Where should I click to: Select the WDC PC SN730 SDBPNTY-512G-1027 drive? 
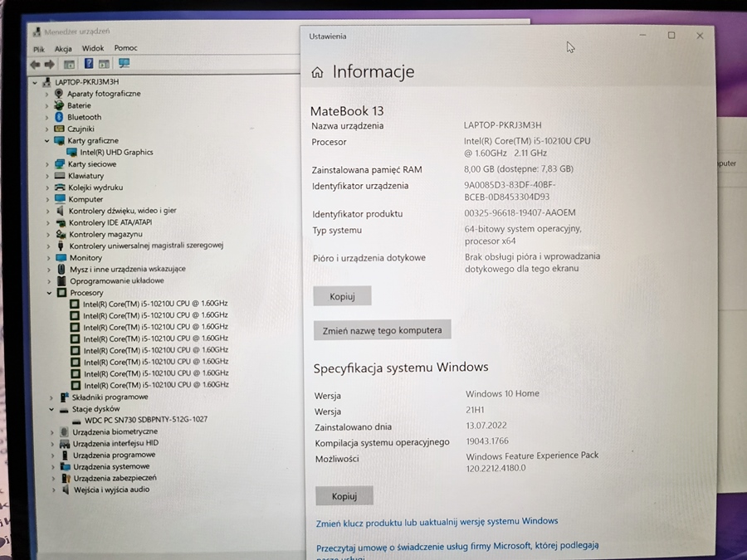point(146,420)
